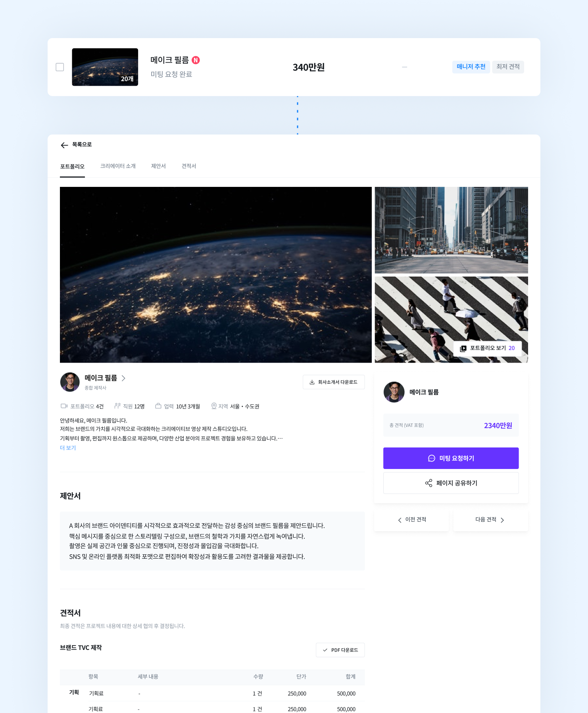The height and width of the screenshot is (713, 588).
Task: Click the back arrow icon beside 목록으로
Action: pos(64,145)
